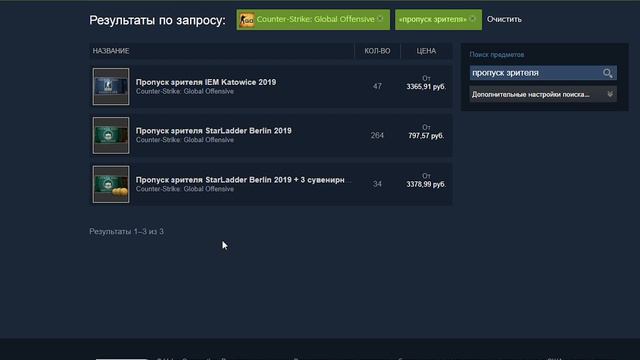This screenshot has width=640, height=360.
Task: Click the «пропуск зрителя» filter tag label
Action: [433, 19]
